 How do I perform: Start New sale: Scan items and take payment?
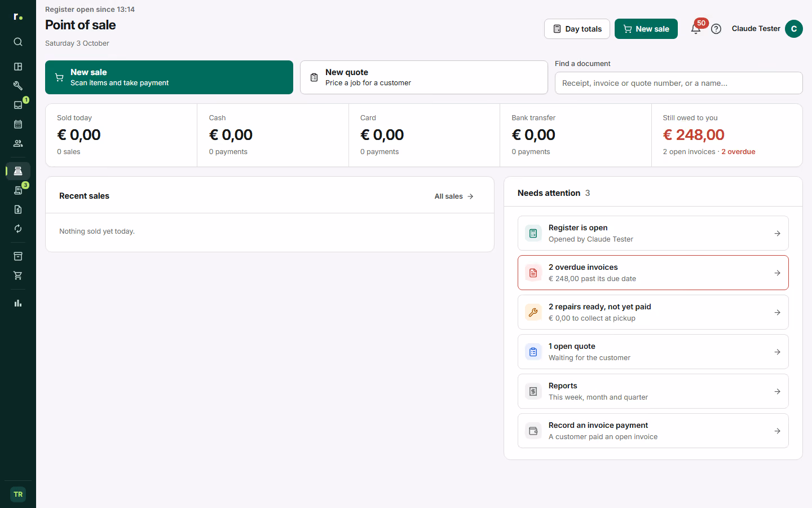169,77
